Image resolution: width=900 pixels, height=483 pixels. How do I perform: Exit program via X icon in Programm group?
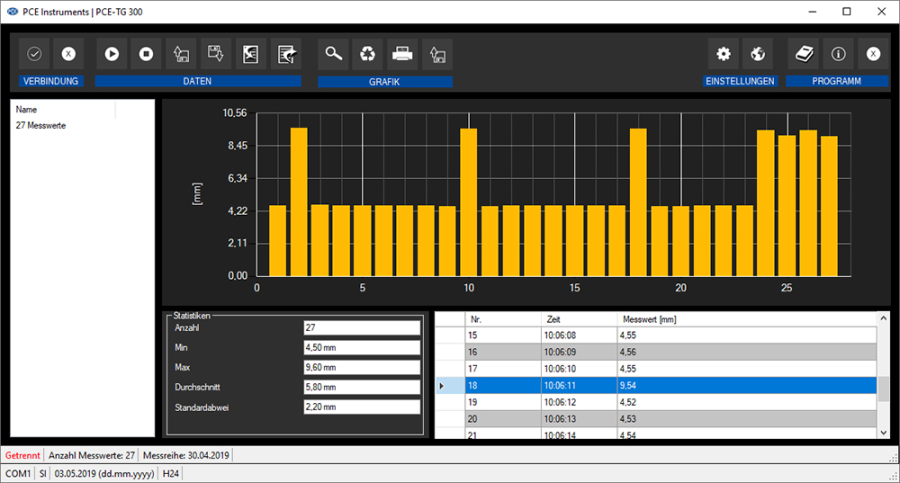tap(872, 54)
